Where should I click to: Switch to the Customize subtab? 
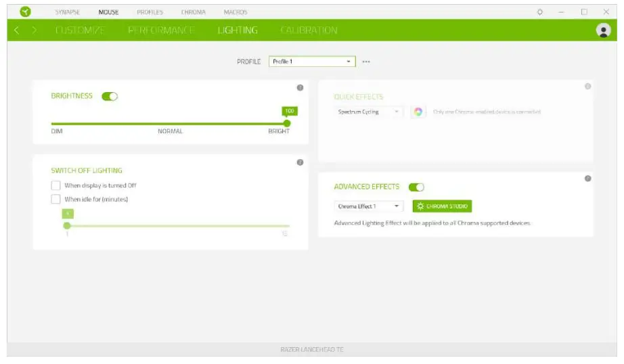click(80, 30)
